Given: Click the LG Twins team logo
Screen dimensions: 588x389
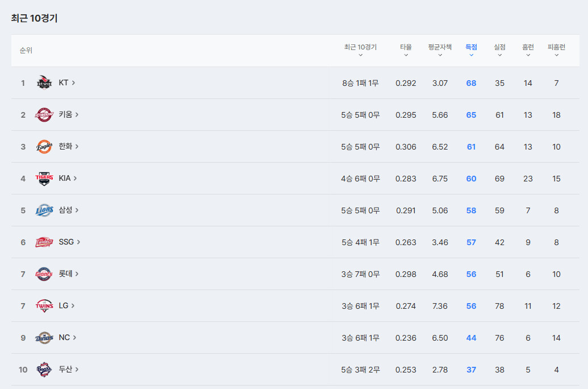Looking at the screenshot, I should tap(44, 306).
